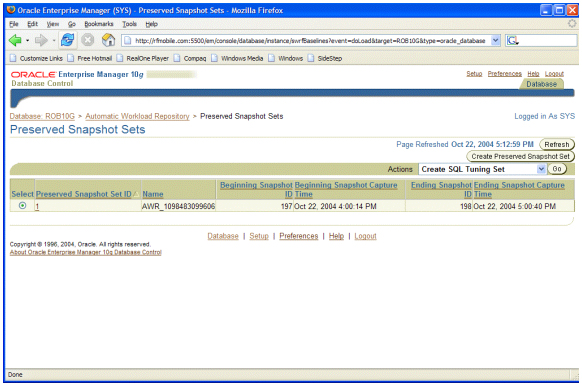The image size is (582, 385).
Task: Open the Edit menu
Action: pyautogui.click(x=33, y=24)
